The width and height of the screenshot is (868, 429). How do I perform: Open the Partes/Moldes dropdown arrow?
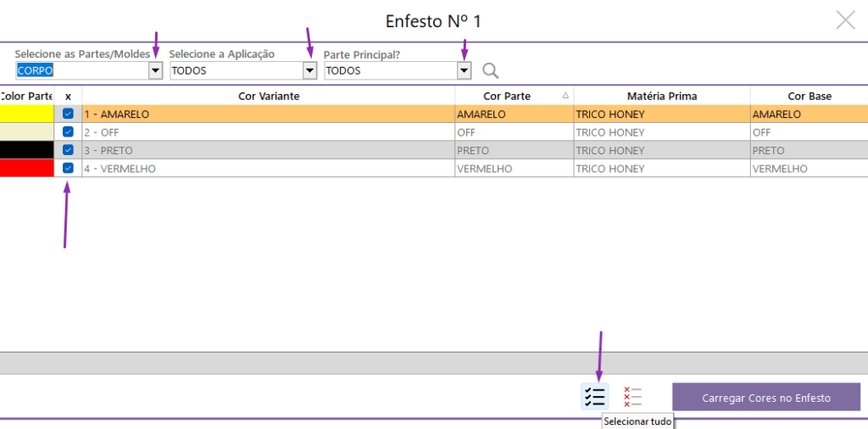[155, 71]
